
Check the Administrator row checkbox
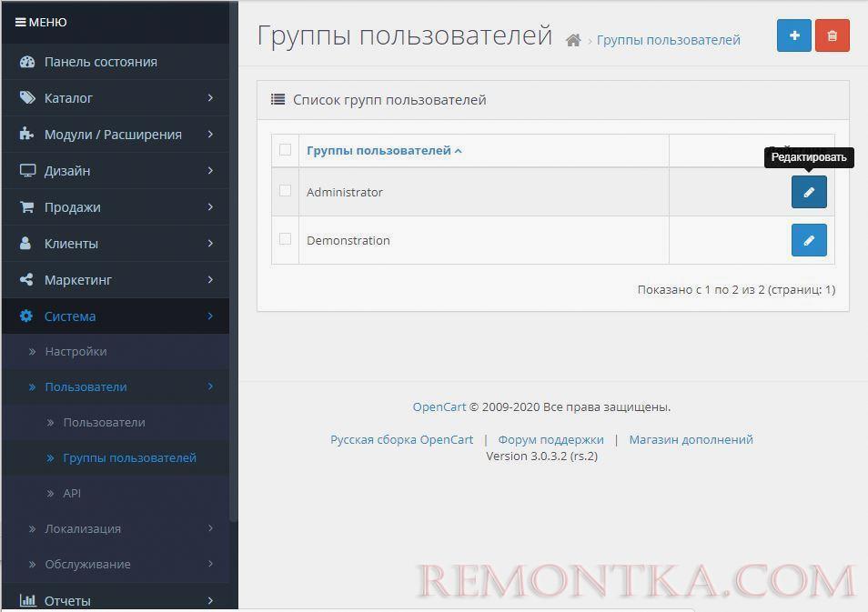[x=285, y=190]
